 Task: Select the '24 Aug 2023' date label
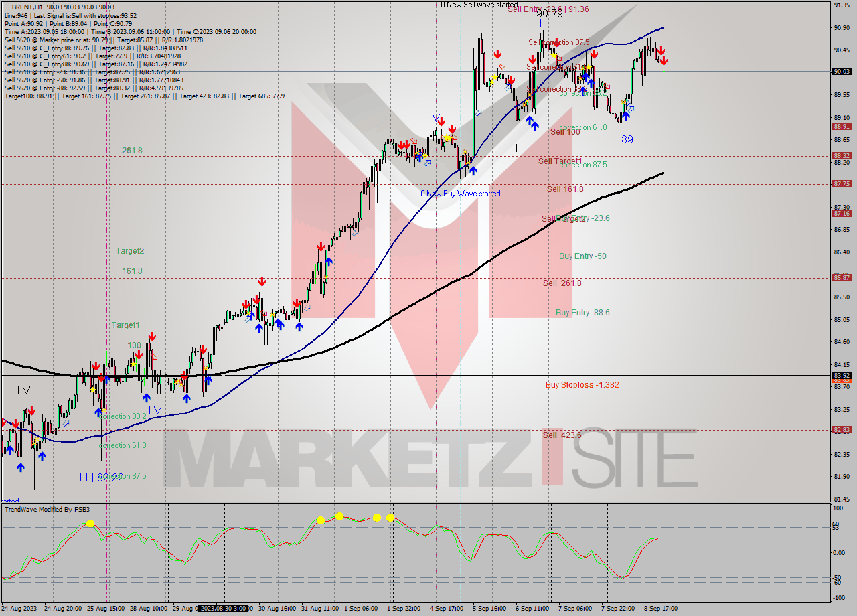click(20, 609)
